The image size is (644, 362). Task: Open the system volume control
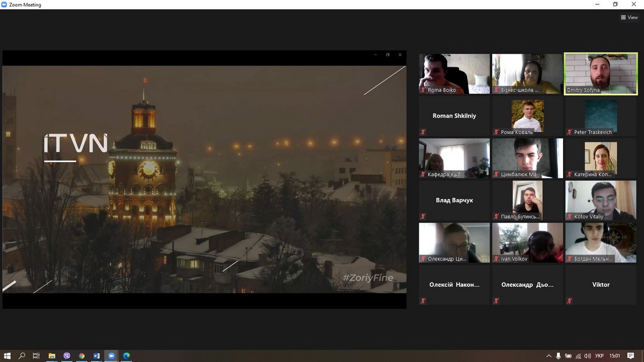[x=588, y=356]
